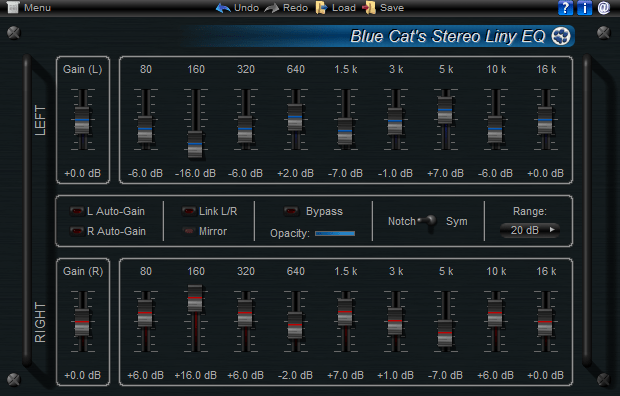Viewport: 620px width, 396px height.
Task: Click the right channel 5 k fader
Action: 445,333
